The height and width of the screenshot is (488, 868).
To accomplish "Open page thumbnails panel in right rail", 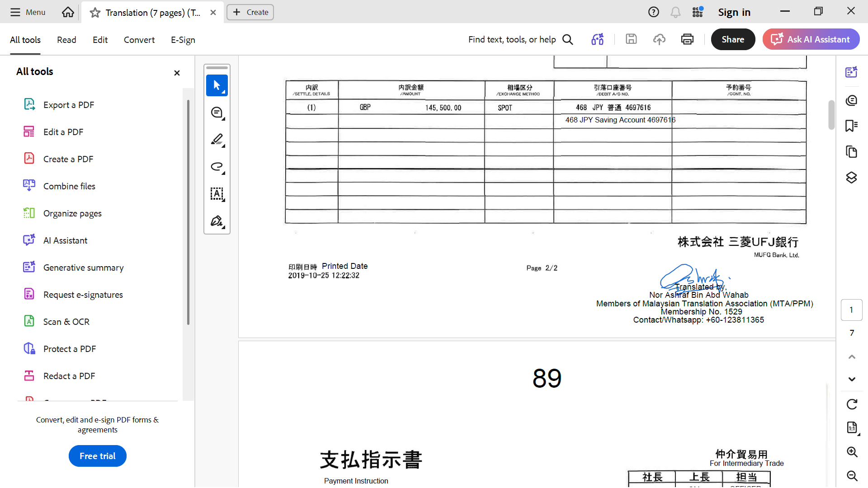I will coord(852,152).
